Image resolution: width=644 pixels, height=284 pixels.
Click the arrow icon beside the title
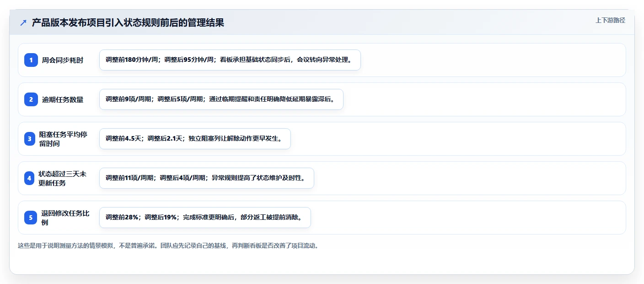click(23, 22)
